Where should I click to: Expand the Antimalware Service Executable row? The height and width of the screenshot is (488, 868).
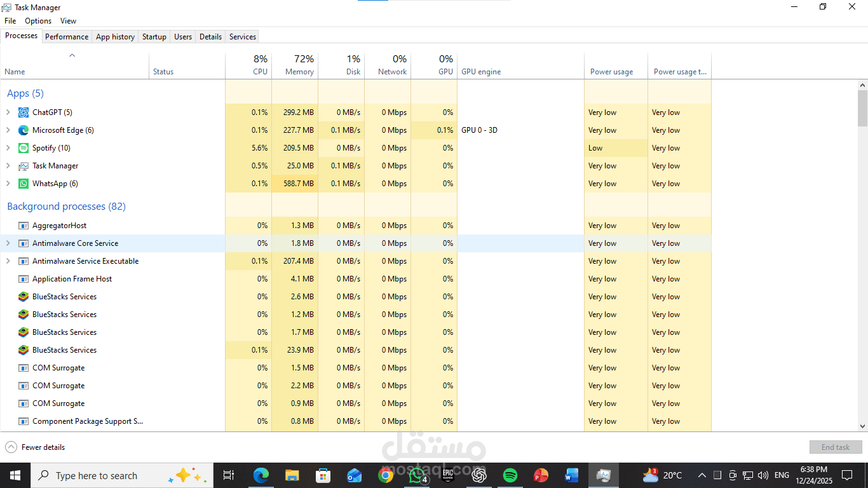8,261
